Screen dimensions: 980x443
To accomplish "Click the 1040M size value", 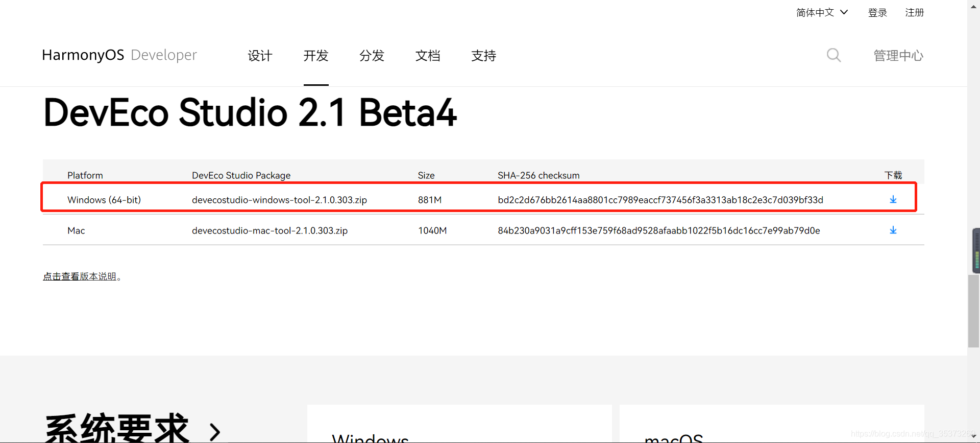I will click(x=432, y=230).
